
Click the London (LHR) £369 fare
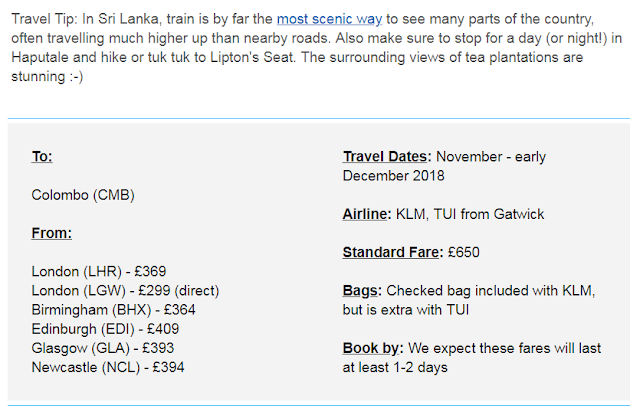tap(99, 272)
